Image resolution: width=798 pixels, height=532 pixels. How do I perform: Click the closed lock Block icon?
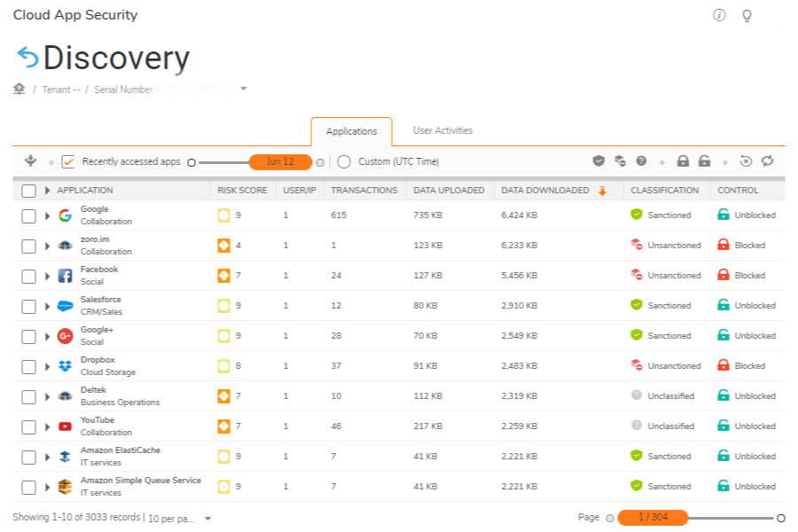[x=683, y=161]
